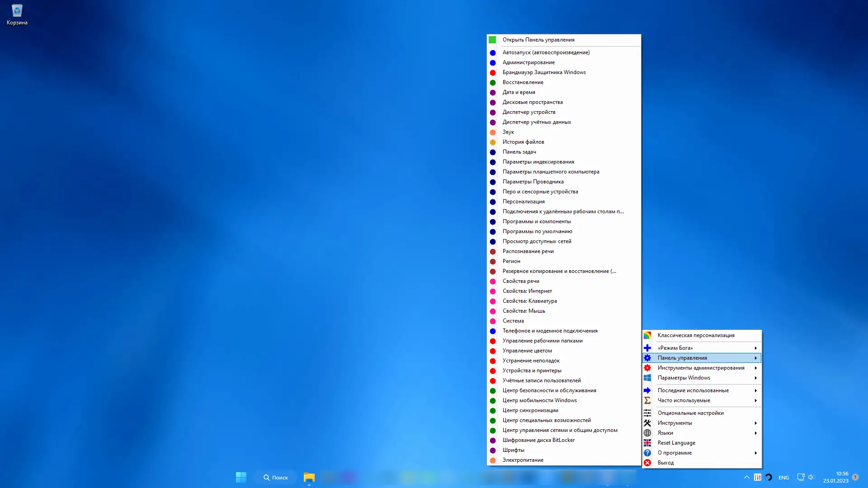Expand the Последние использованные submenu arrow
Viewport: 868px width, 488px height.
pyautogui.click(x=755, y=390)
